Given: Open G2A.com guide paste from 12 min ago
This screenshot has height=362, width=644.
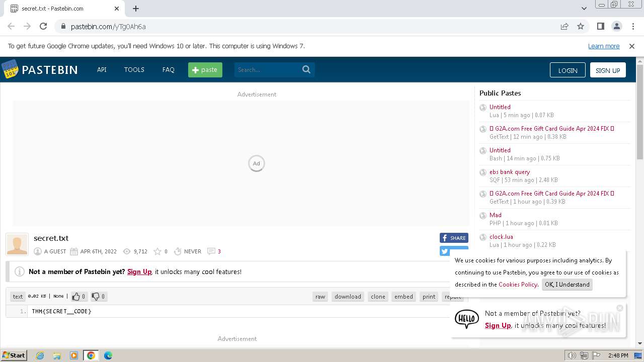Looking at the screenshot, I should [552, 129].
